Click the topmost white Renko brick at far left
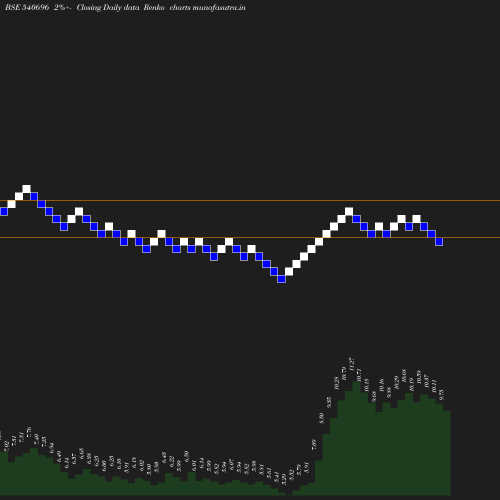The width and height of the screenshot is (500, 500). coord(26,189)
